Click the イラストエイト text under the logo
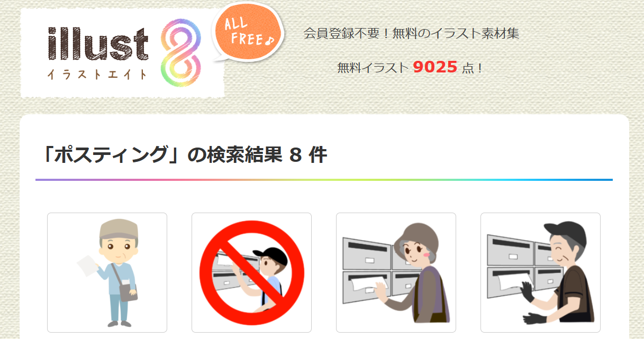This screenshot has height=339, width=644. coord(97,75)
